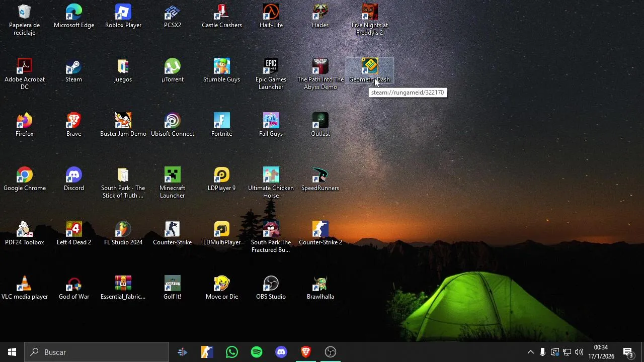Image resolution: width=644 pixels, height=362 pixels.
Task: Open the Papelera de reciclaje icon
Action: pyautogui.click(x=24, y=20)
